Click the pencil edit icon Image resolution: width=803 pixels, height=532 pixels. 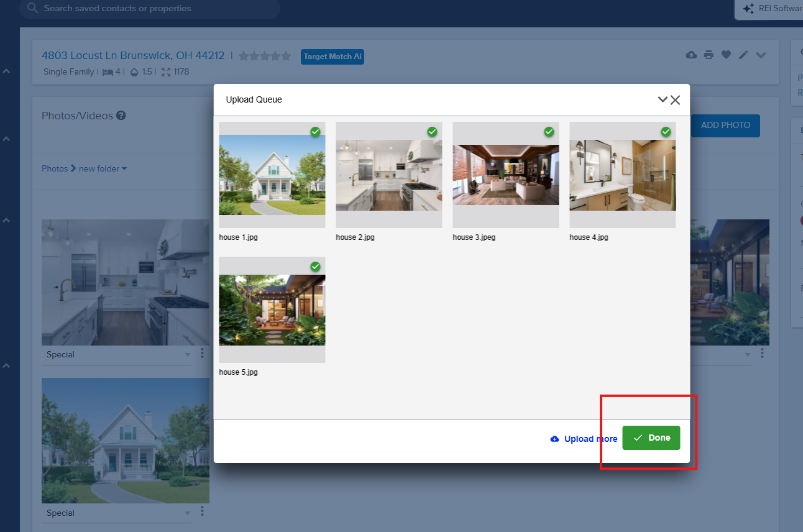pyautogui.click(x=743, y=55)
